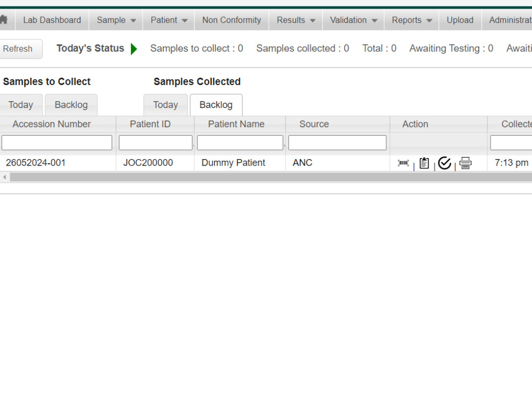Viewport: 532px width, 399px height.
Task: Select Backlog tab under Samples to Collect
Action: [x=71, y=105]
